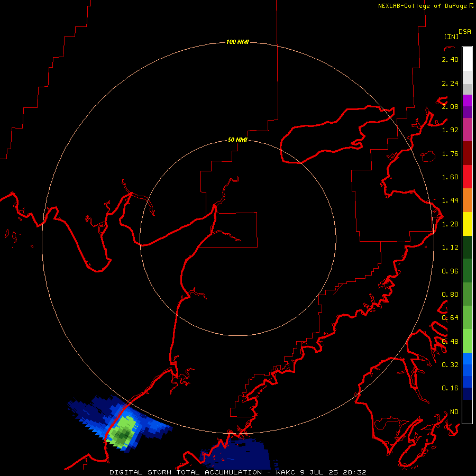
Task: Click the '[IN]' units label
Action: coord(452,36)
